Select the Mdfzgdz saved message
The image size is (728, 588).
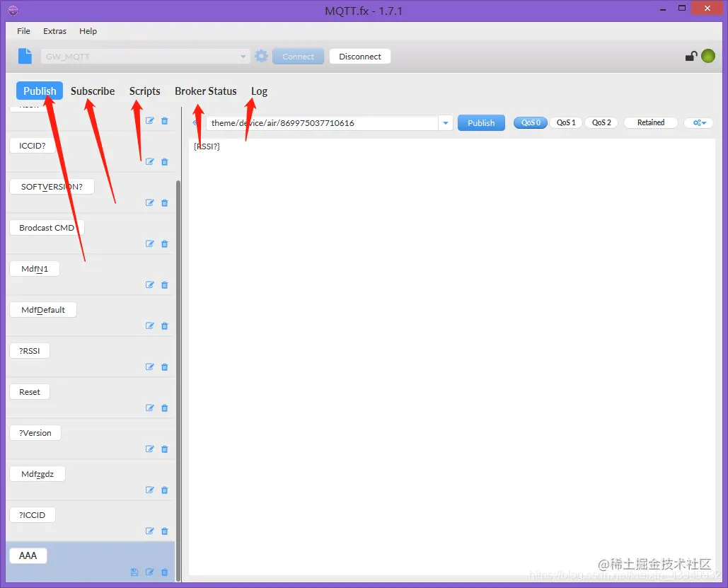click(37, 474)
